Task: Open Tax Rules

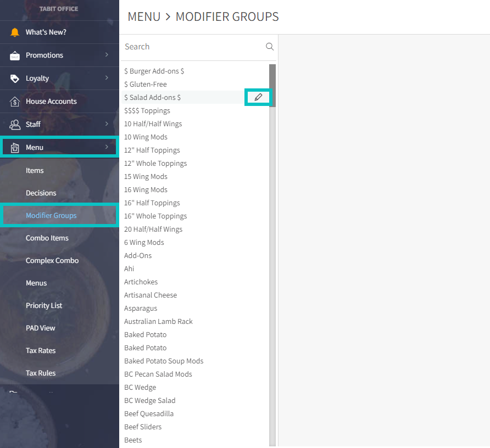Action: (41, 373)
